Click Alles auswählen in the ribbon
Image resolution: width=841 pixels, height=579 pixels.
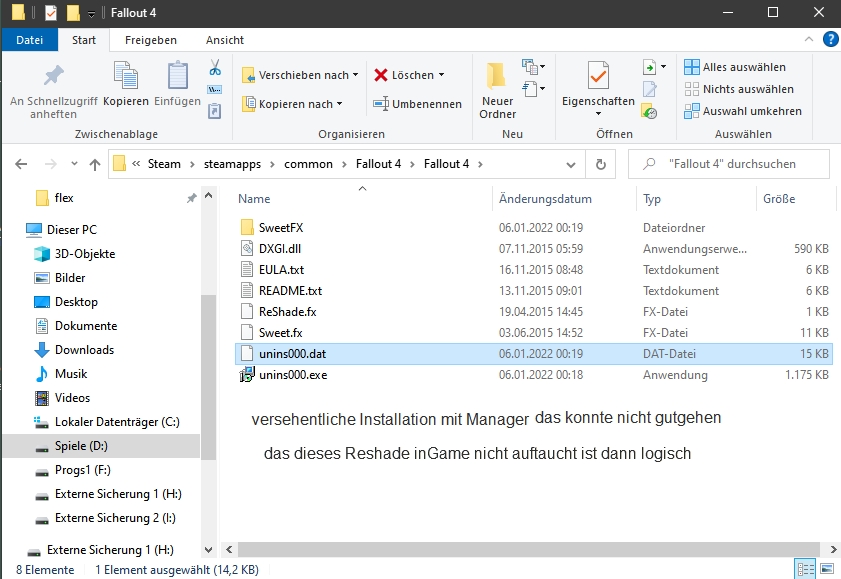coord(735,67)
